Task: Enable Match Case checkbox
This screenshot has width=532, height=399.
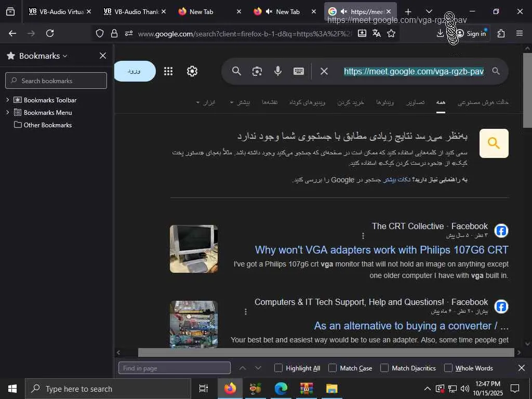Action: coord(332,368)
